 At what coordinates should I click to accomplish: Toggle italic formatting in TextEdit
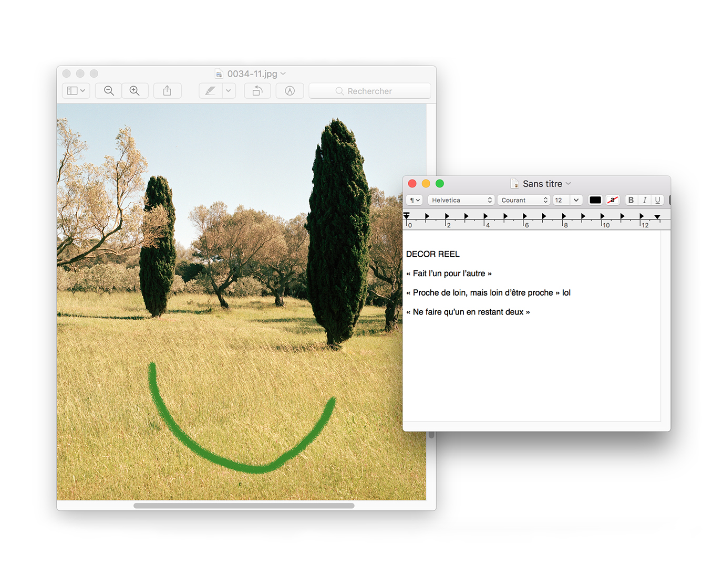coord(644,200)
